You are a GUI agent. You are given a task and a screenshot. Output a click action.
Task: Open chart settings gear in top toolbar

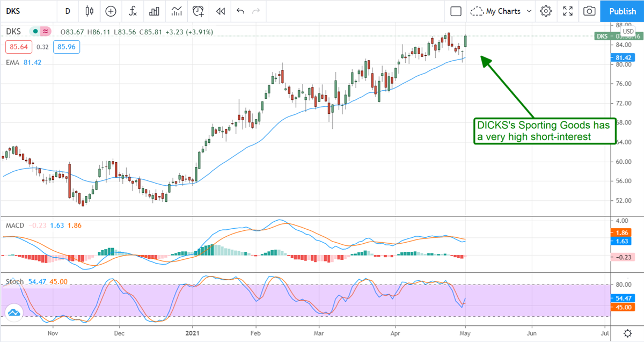point(546,11)
